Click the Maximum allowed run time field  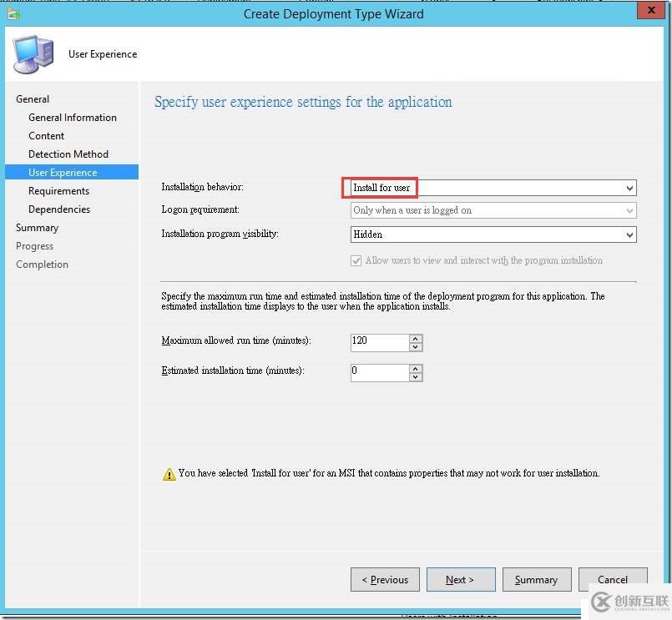380,342
